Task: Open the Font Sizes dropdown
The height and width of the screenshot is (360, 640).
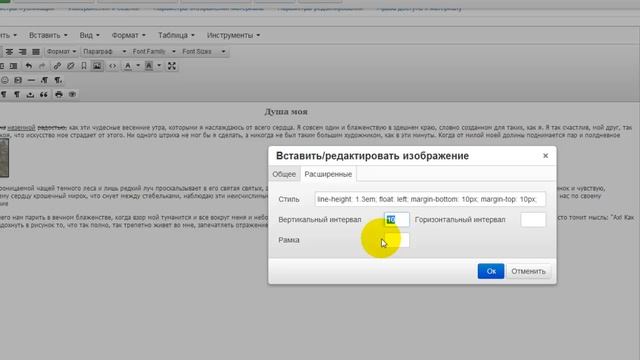Action: click(203, 51)
